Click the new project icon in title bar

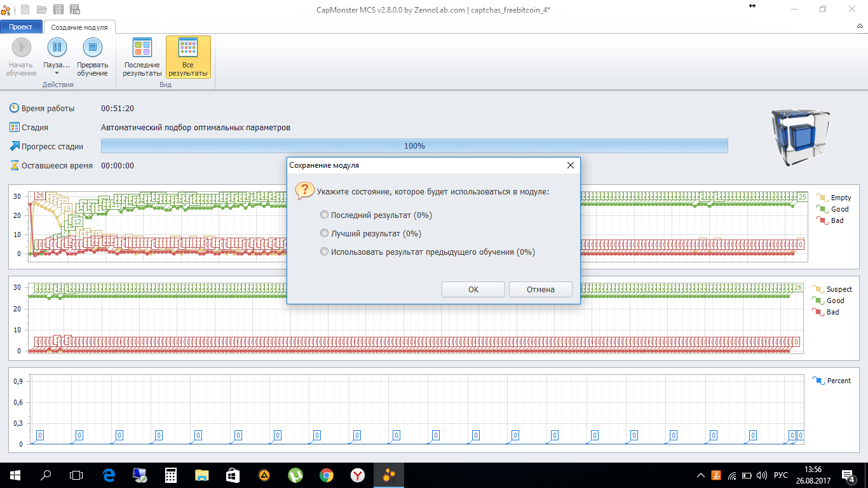25,9
